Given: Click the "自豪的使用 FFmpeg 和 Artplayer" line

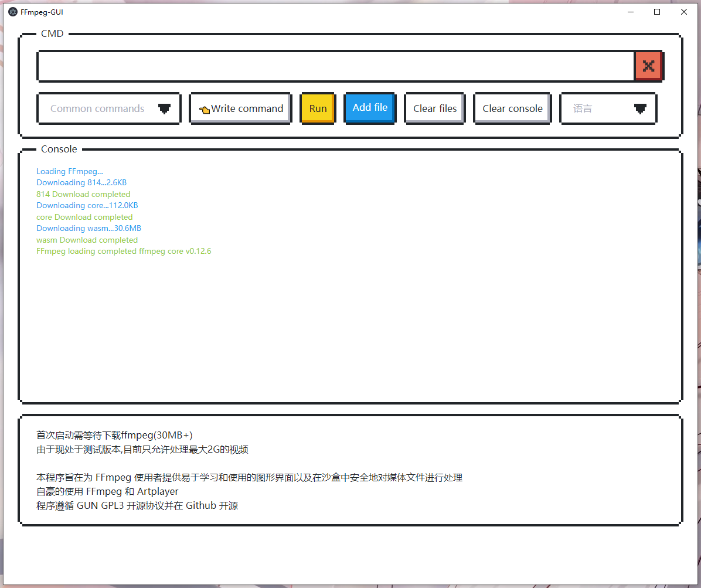Looking at the screenshot, I should point(107,491).
